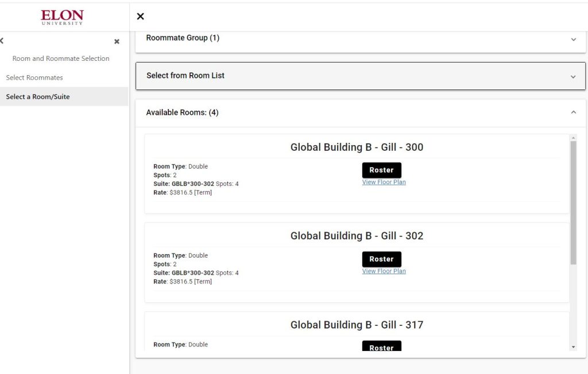
Task: Close the page with the top X icon
Action: click(x=140, y=17)
